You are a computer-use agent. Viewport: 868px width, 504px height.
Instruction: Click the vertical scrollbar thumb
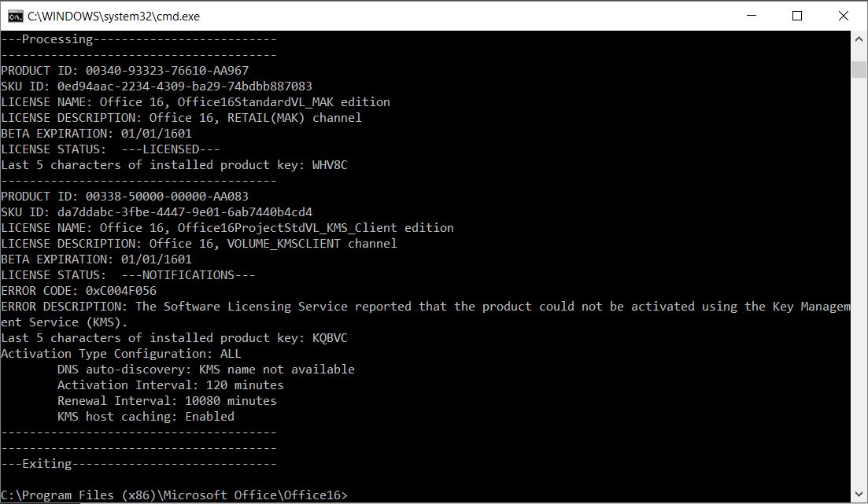[x=859, y=69]
